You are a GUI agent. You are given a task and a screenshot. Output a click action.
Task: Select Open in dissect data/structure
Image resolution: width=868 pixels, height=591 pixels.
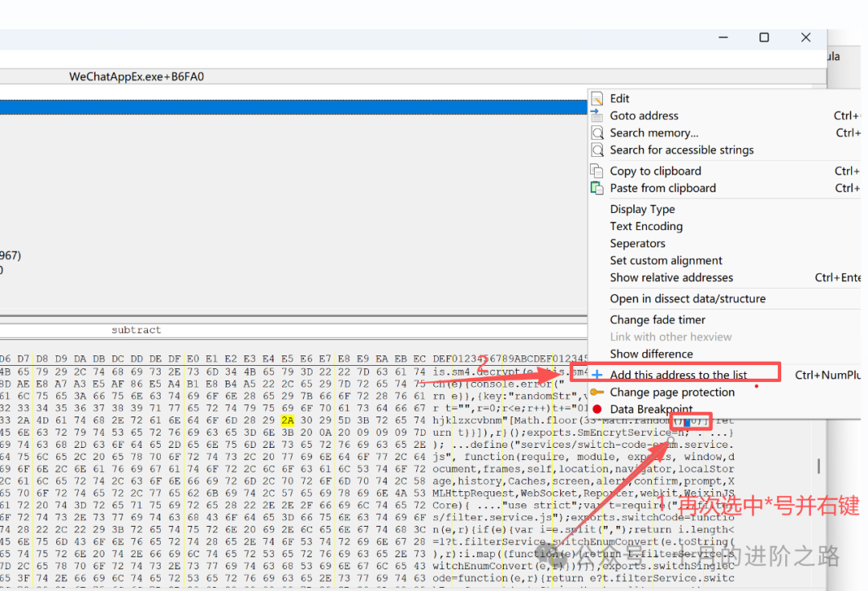point(687,298)
